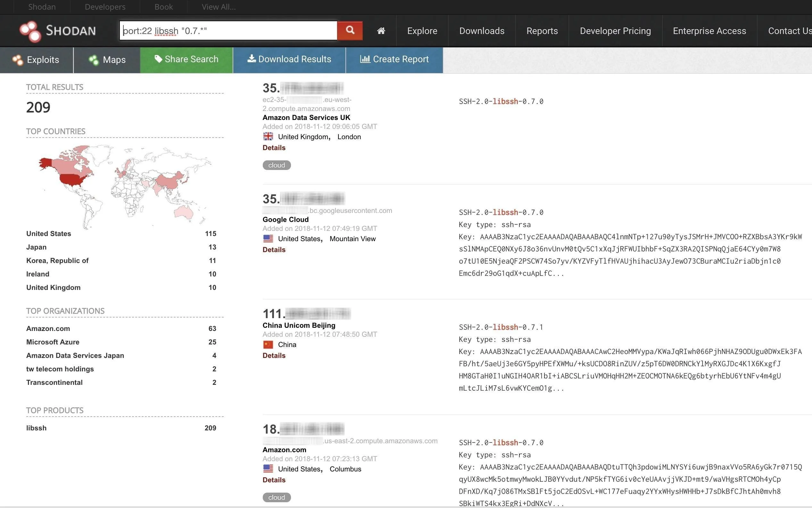Click the London city link
This screenshot has height=508, width=812.
349,137
